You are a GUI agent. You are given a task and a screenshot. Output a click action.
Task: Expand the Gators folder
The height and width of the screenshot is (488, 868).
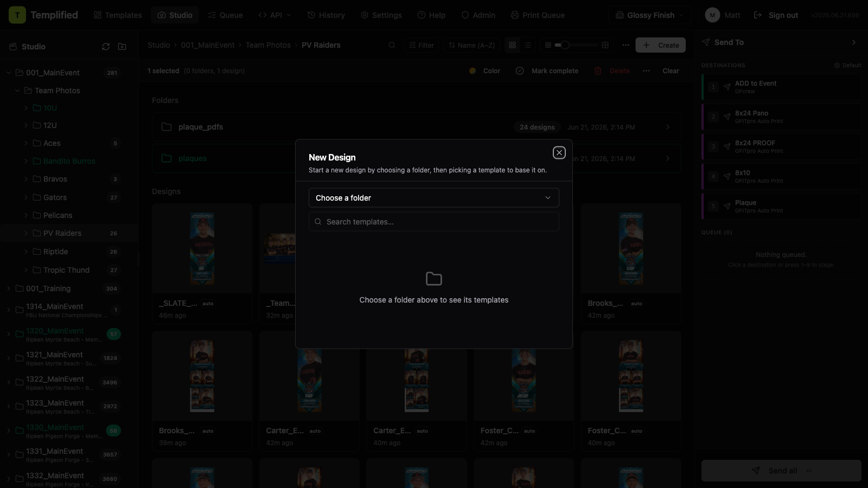click(25, 197)
